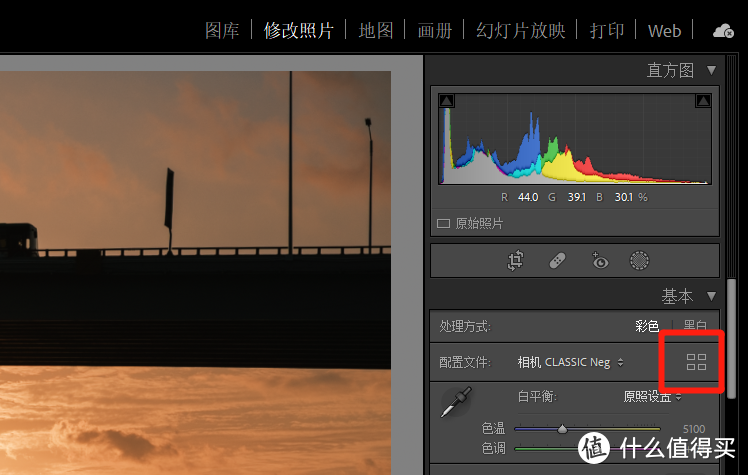Set treatment to 彩色 (Color)

[647, 326]
